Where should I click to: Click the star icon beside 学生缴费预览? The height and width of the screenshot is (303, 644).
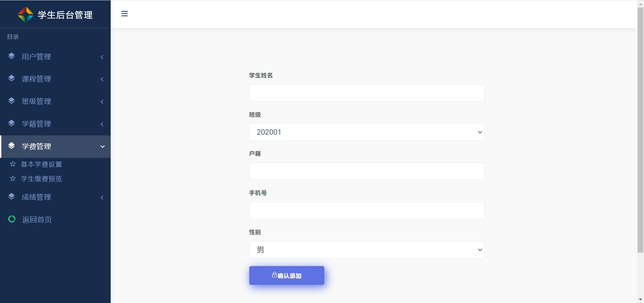[x=13, y=178]
